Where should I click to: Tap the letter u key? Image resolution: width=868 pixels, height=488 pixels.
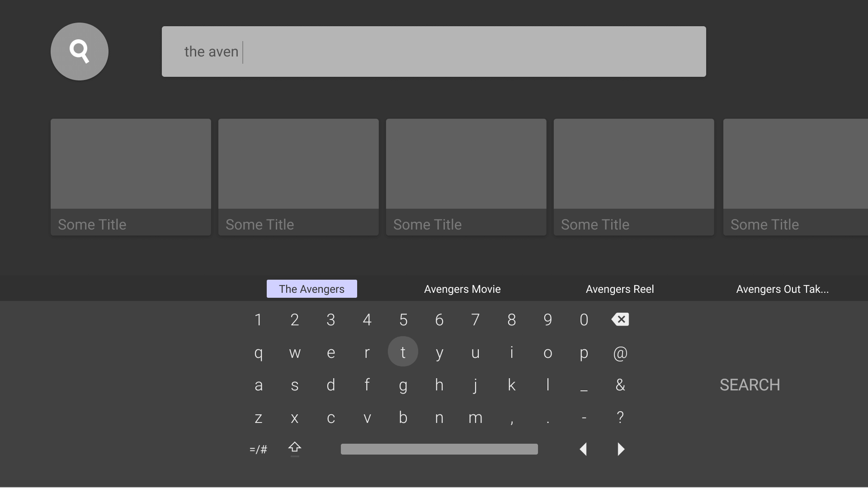tap(476, 353)
